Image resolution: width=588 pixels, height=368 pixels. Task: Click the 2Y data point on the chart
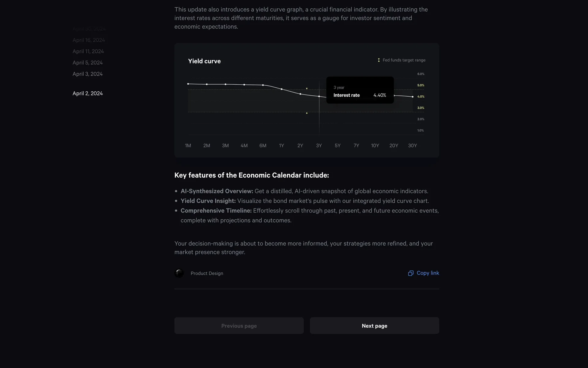click(300, 94)
